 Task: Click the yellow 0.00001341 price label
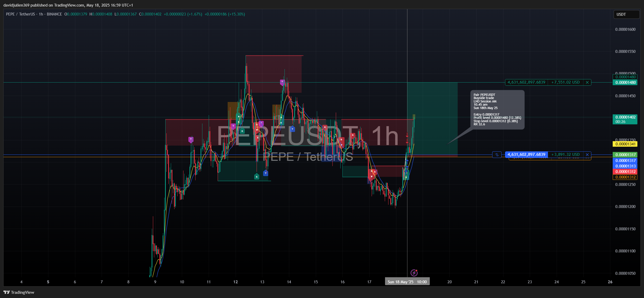pos(625,144)
